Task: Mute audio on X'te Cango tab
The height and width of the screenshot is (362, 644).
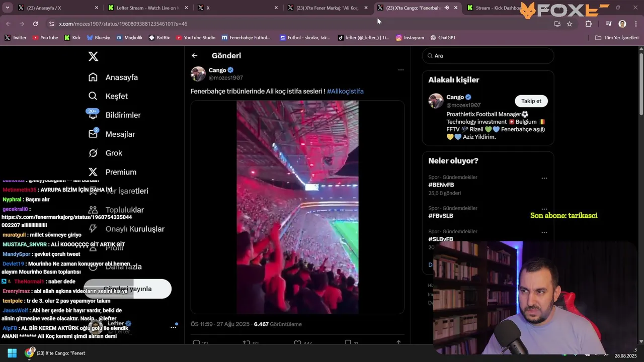Action: (x=446, y=8)
